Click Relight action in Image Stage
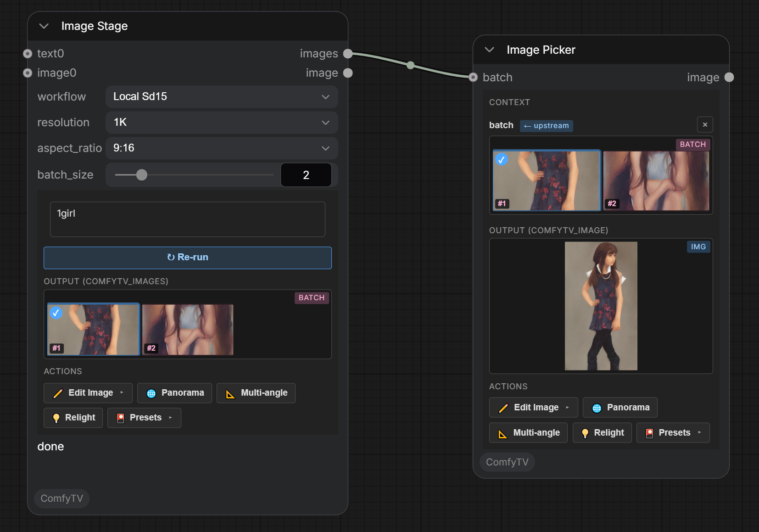The image size is (759, 532). (73, 418)
